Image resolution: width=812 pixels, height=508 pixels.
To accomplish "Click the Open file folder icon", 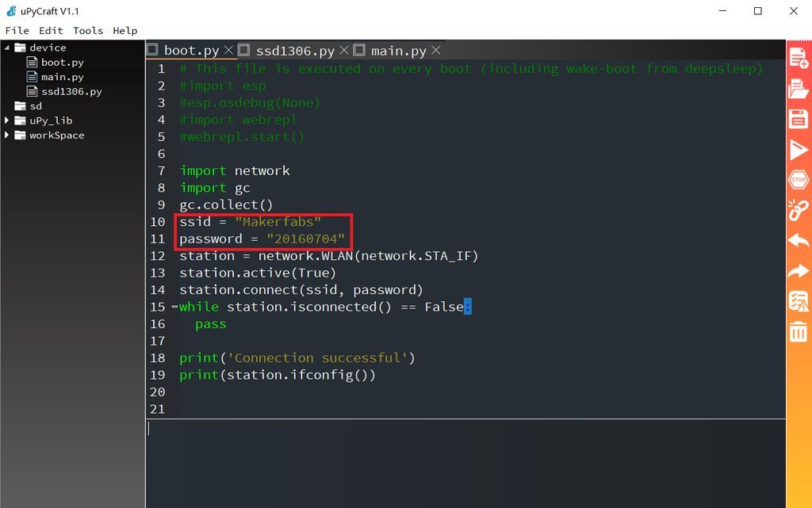I will click(798, 89).
